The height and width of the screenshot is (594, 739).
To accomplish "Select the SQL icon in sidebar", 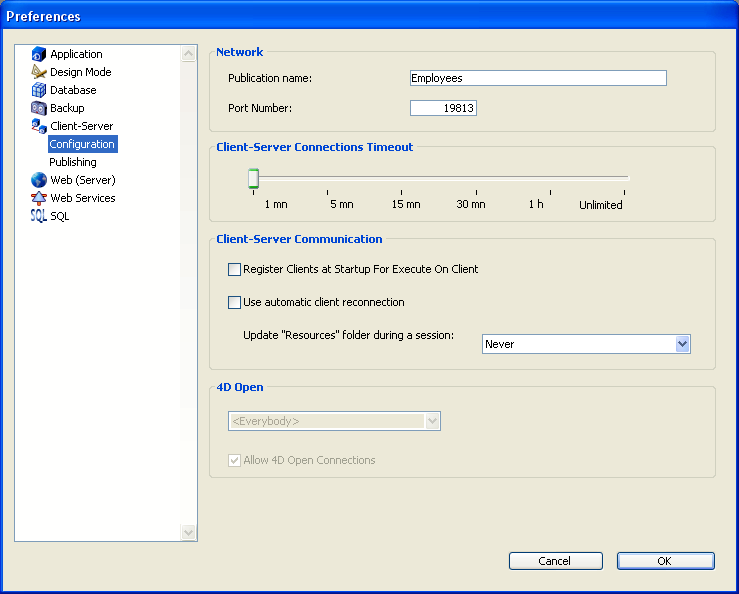I will 39,216.
